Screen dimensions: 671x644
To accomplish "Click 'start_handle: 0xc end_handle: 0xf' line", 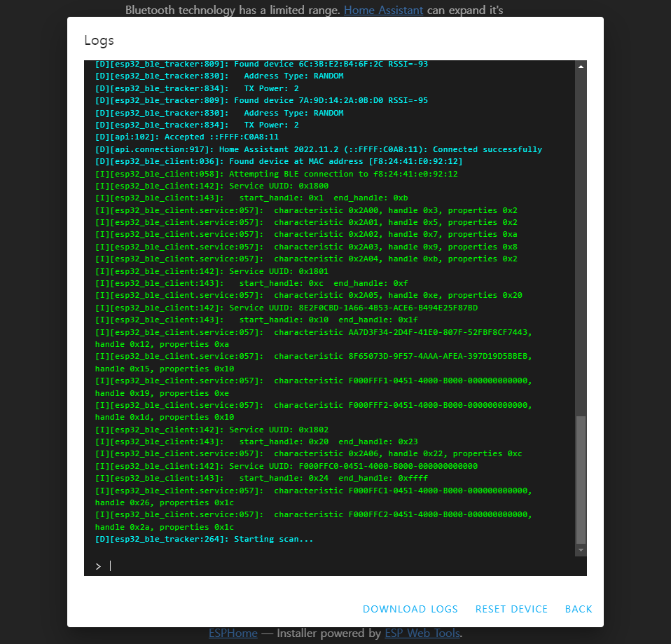I will pyautogui.click(x=251, y=283).
